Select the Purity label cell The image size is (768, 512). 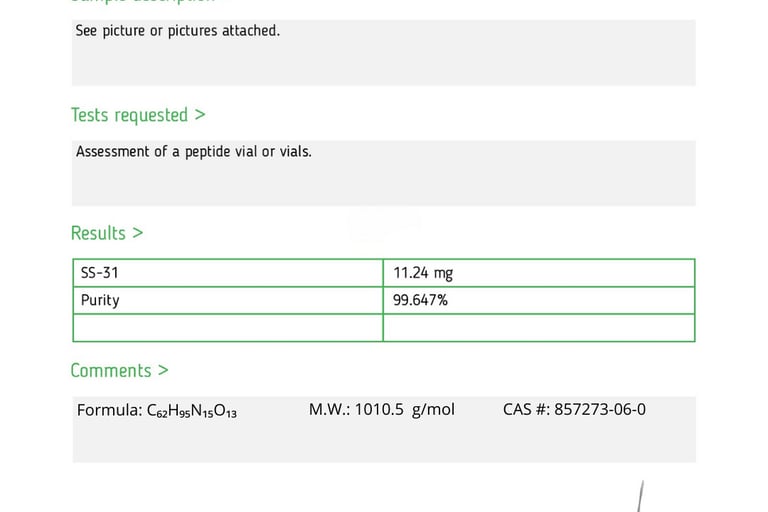pos(228,300)
